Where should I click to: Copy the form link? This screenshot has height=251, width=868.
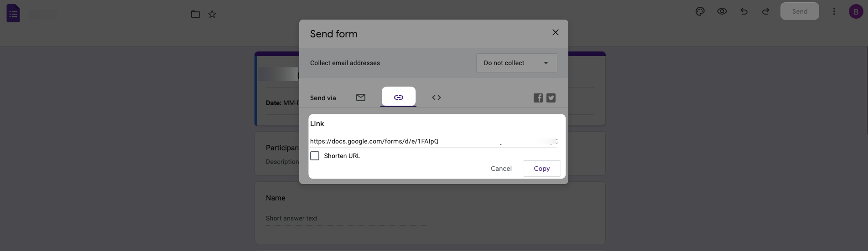pyautogui.click(x=542, y=169)
